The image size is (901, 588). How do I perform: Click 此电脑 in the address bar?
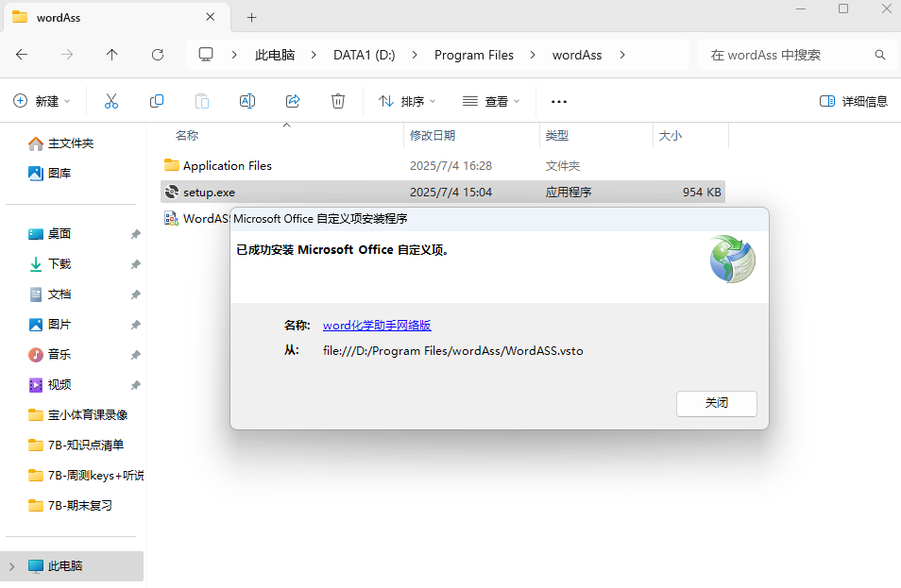click(x=275, y=55)
